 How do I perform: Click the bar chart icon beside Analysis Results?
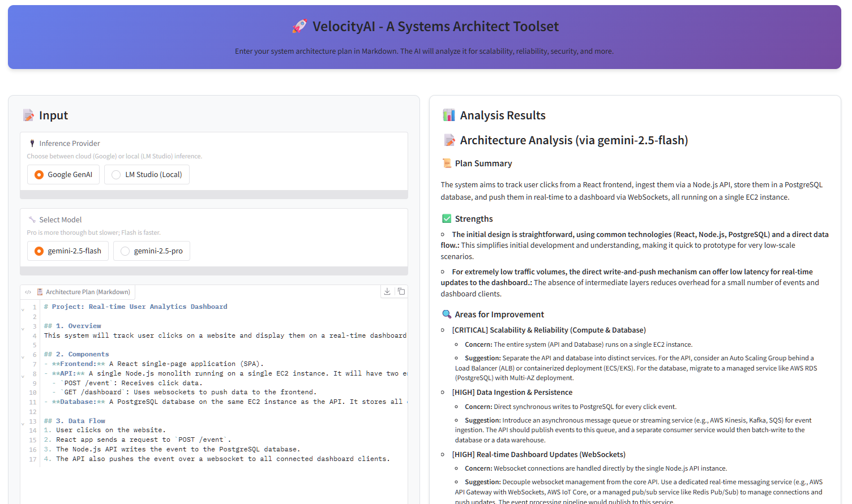(449, 115)
